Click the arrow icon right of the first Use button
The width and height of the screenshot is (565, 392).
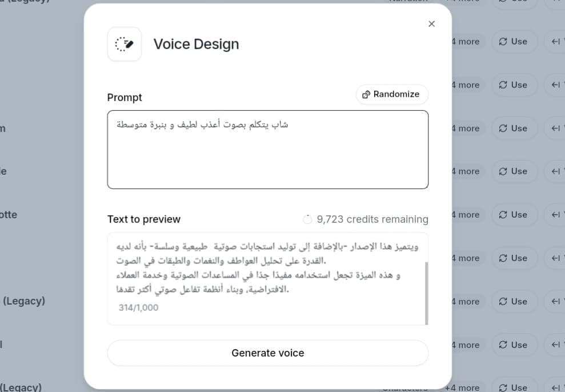pos(554,42)
